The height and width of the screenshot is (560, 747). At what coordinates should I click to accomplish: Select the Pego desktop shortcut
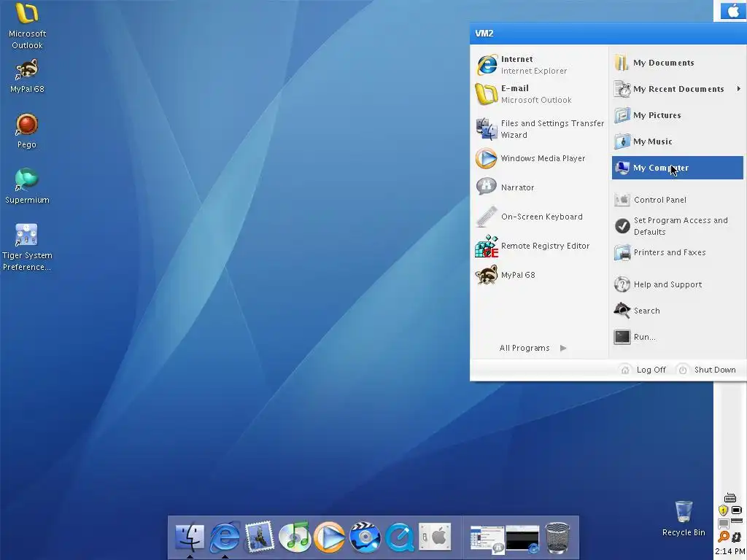point(27,131)
